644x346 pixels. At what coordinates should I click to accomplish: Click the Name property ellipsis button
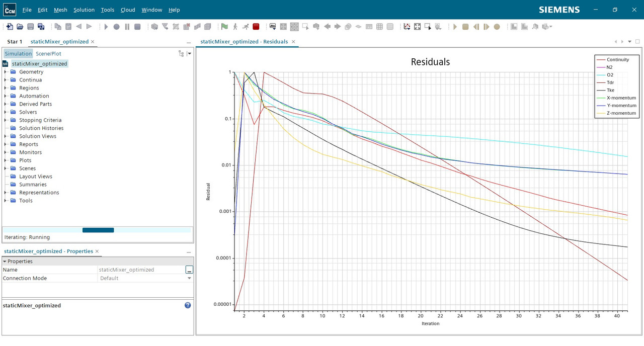pos(189,270)
